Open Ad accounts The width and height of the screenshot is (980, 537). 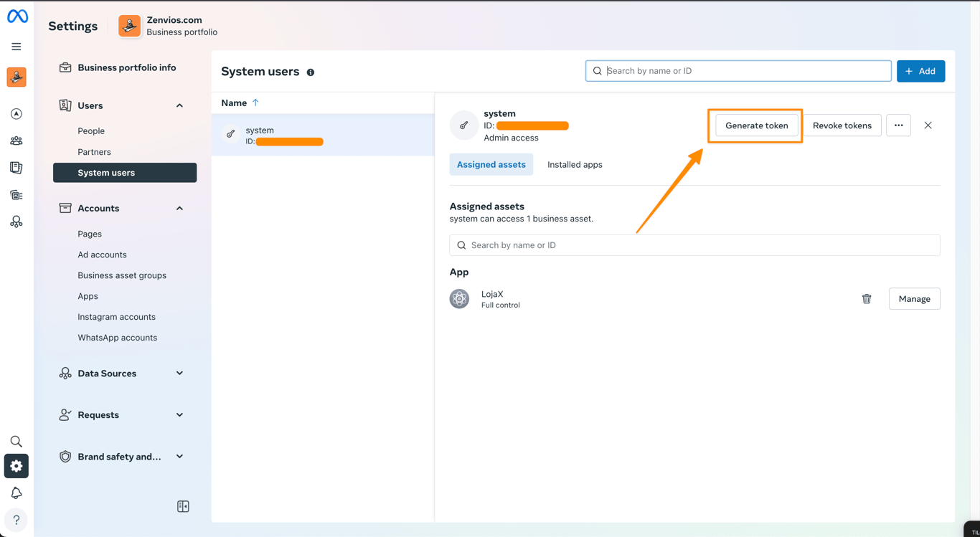(102, 255)
